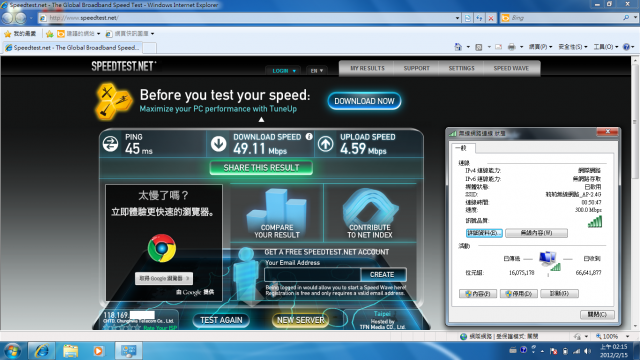Click compatibility view icon in address bar
This screenshot has height=360, width=640.
(x=468, y=18)
